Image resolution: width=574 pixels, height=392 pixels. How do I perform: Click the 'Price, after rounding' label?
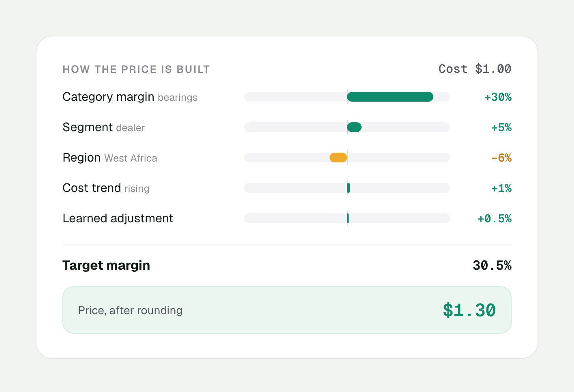point(130,310)
